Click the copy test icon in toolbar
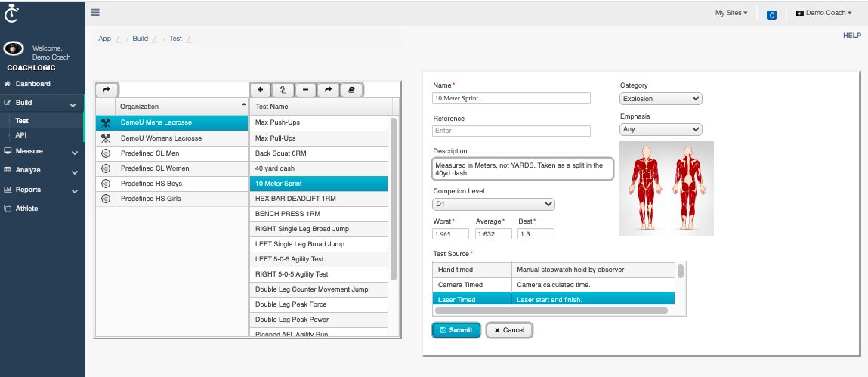Image resolution: width=868 pixels, height=377 pixels. pyautogui.click(x=283, y=90)
